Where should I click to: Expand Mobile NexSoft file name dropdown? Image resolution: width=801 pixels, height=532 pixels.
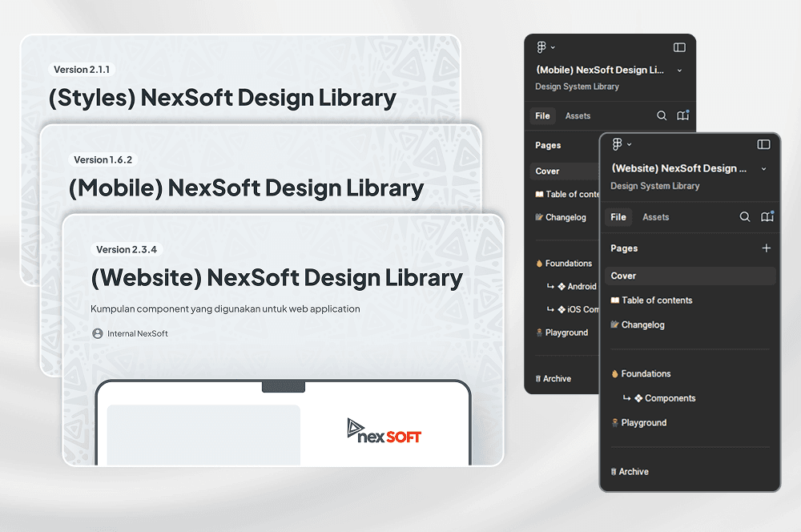click(679, 71)
